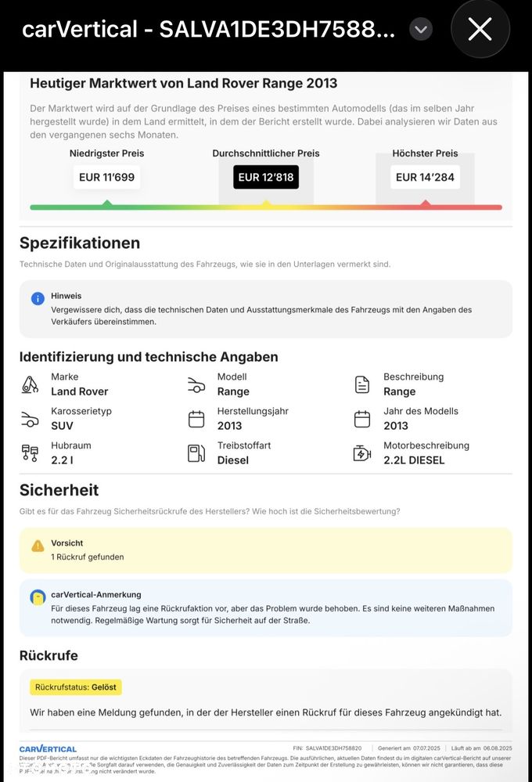Close the carVertical document viewer
The height and width of the screenshot is (782, 532).
point(480,30)
